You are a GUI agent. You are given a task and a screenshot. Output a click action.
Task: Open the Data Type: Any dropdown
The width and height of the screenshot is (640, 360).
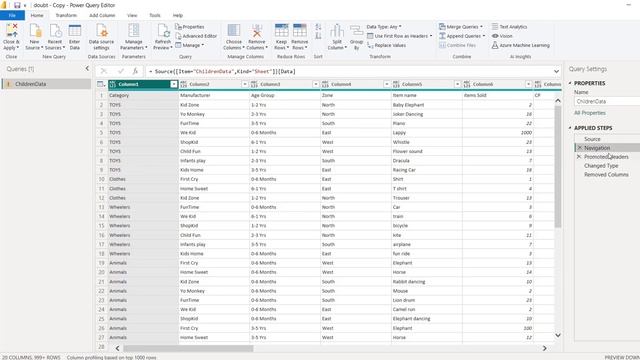pos(384,27)
